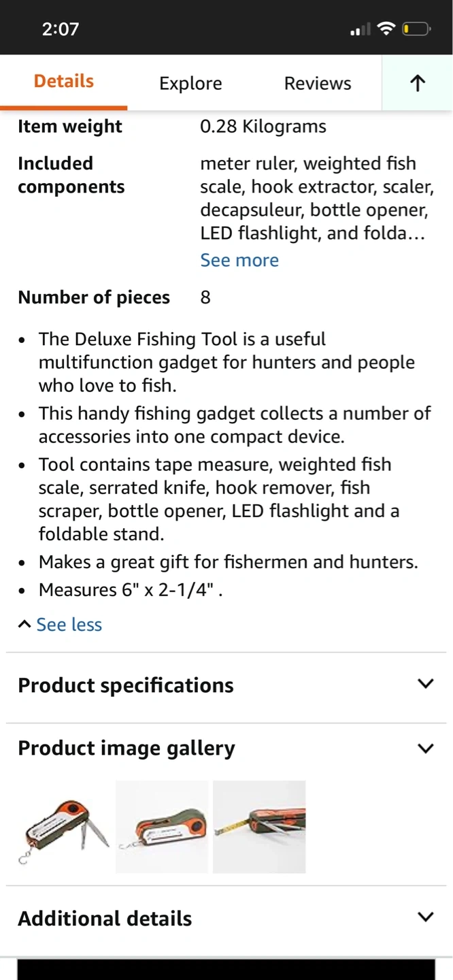Tap the scroll-to-top arrow icon
The height and width of the screenshot is (980, 453).
pos(418,83)
